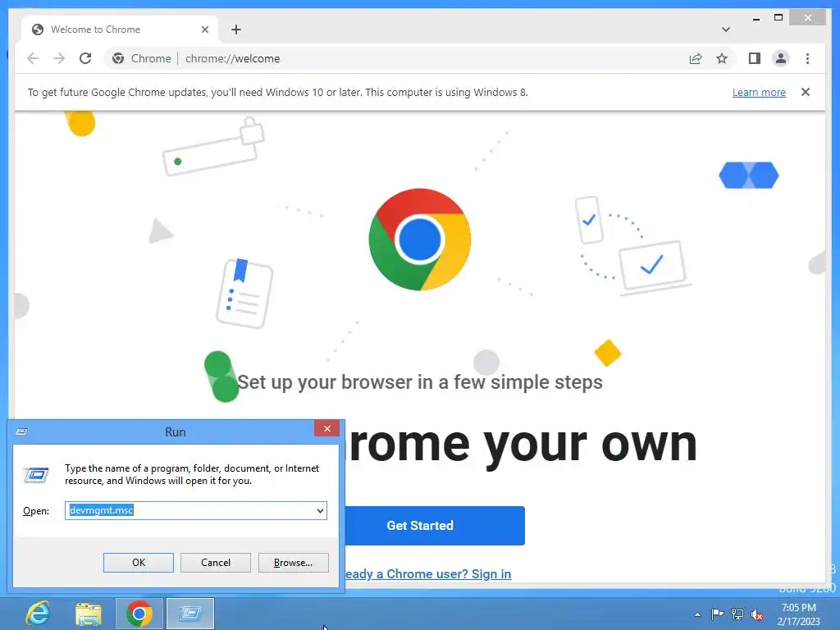Click the muted volume tray icon

757,614
